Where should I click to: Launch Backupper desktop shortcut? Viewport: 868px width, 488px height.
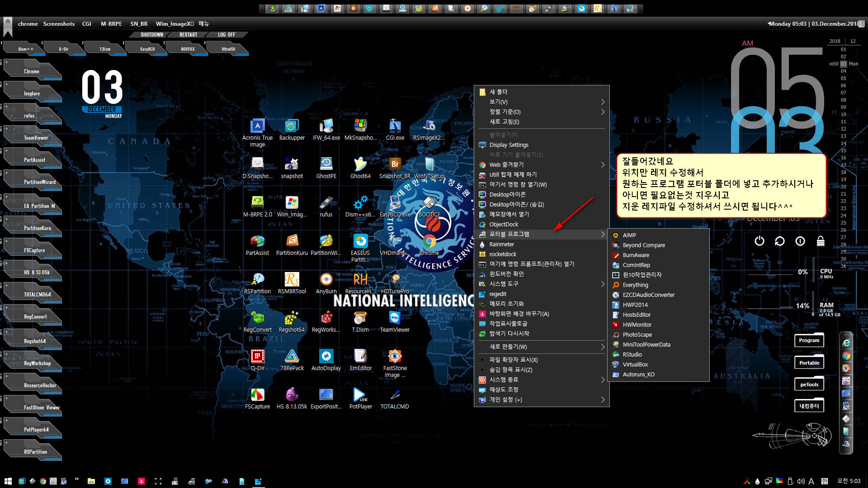(292, 130)
